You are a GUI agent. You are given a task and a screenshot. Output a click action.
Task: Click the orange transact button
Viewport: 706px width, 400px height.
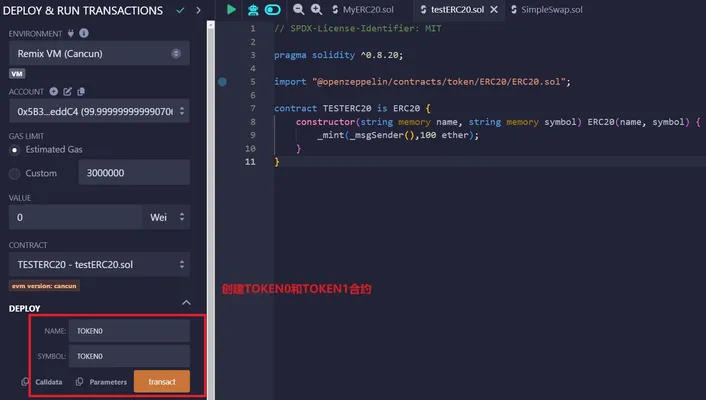pos(162,382)
